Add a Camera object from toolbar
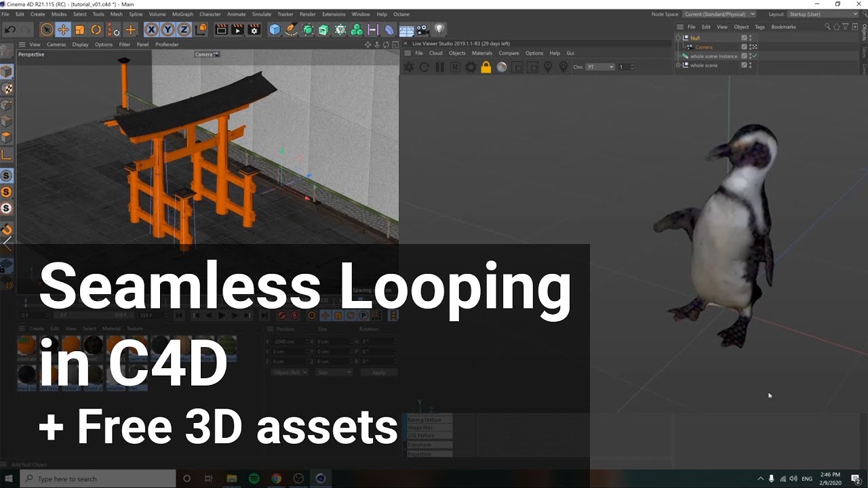868x488 pixels. [x=423, y=30]
